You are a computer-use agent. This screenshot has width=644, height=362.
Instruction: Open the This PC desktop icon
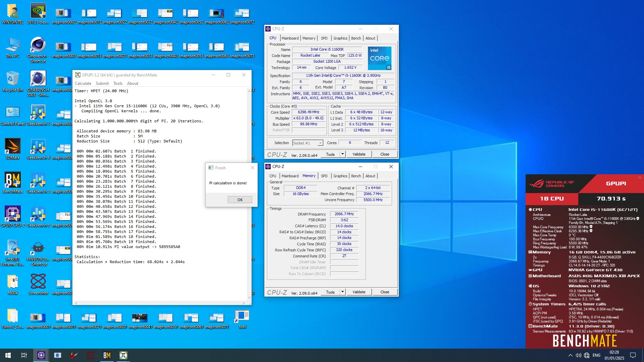coord(13,48)
